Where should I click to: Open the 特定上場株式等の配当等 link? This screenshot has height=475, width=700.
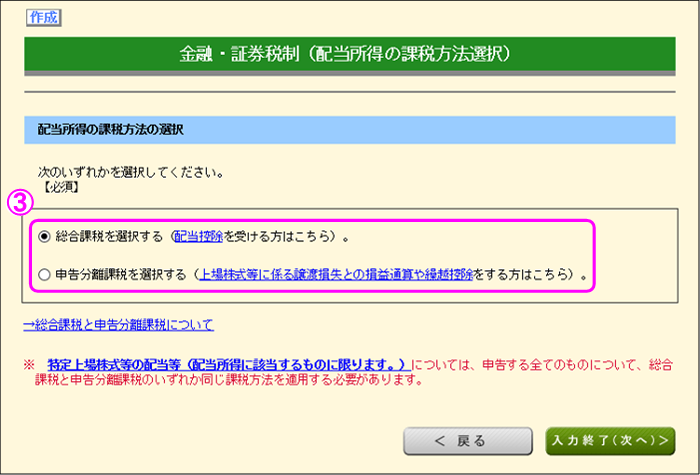[229, 365]
